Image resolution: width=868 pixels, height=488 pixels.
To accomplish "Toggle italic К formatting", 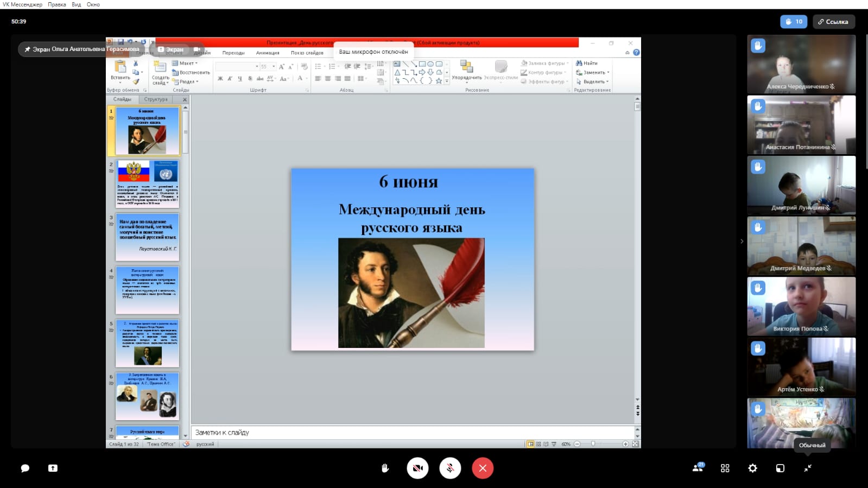I will (230, 79).
